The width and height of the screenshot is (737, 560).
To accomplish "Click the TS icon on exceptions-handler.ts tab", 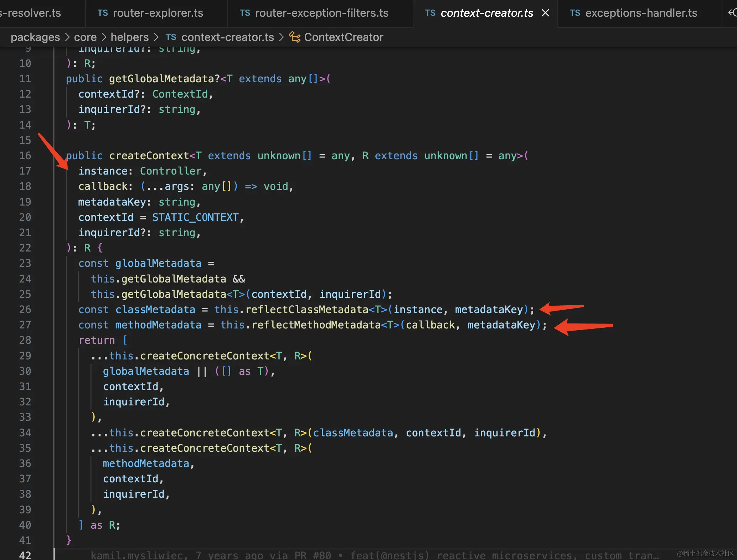I will coord(575,13).
